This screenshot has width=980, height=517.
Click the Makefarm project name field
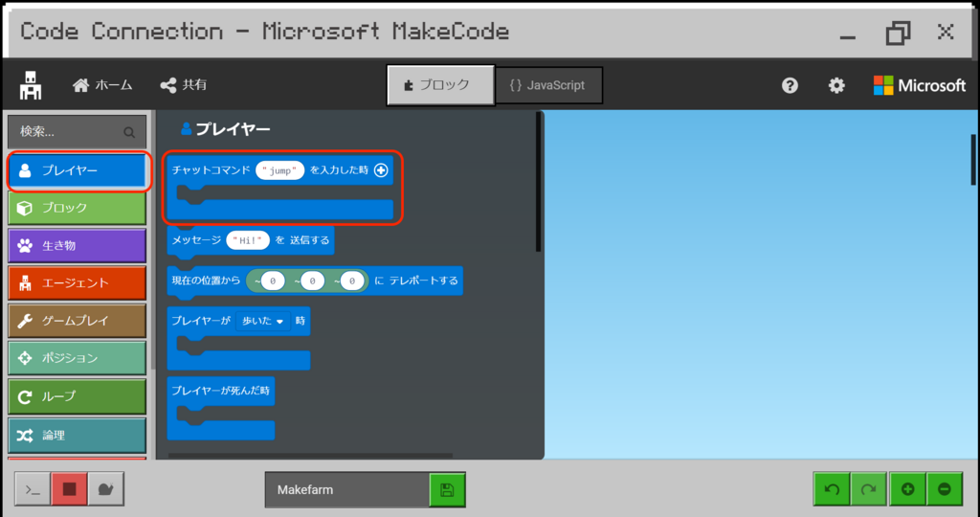click(347, 489)
